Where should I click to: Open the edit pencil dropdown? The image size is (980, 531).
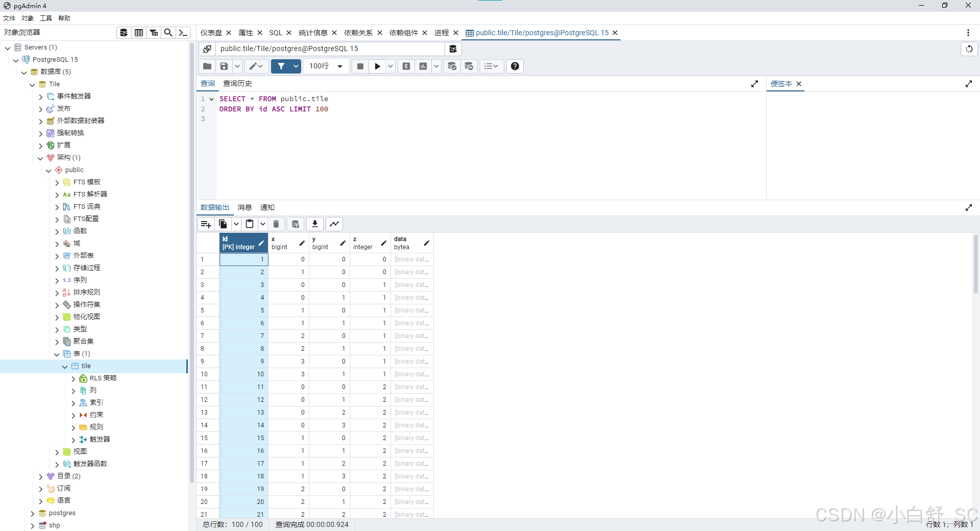pyautogui.click(x=256, y=66)
